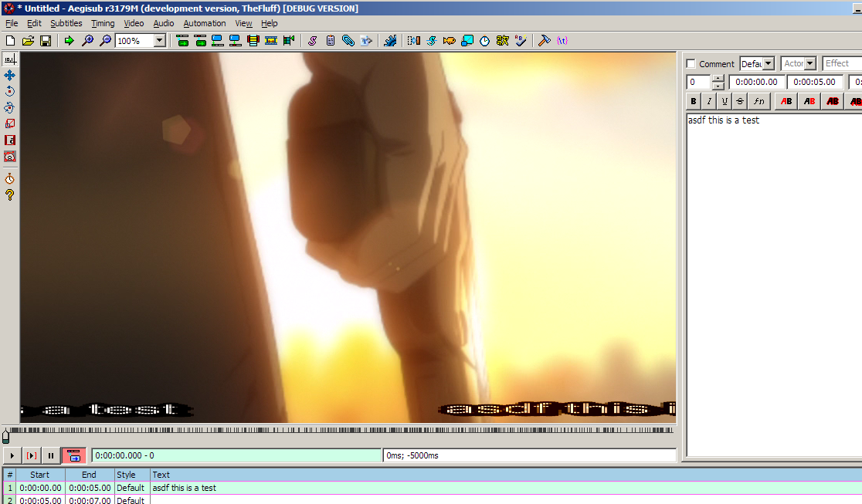The image size is (862, 504).
Task: Snap subtitle start to video frame
Action: [x=218, y=41]
